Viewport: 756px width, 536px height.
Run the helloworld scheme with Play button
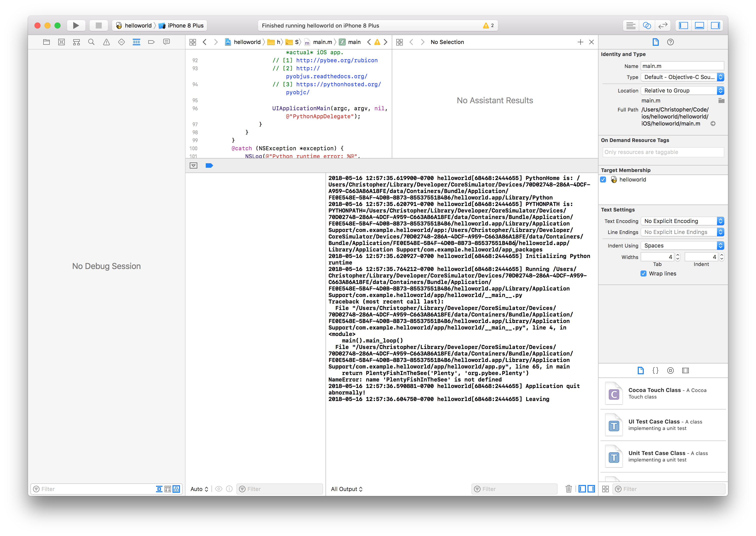coord(76,25)
